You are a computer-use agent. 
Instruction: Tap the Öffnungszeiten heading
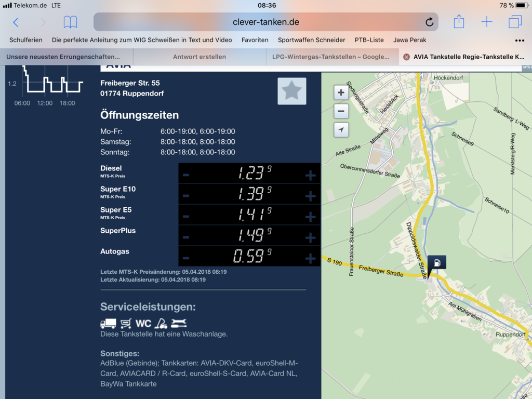(139, 115)
